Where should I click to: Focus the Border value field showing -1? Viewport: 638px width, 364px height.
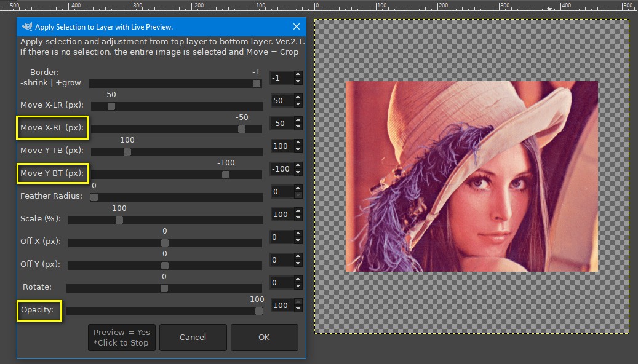(x=282, y=77)
